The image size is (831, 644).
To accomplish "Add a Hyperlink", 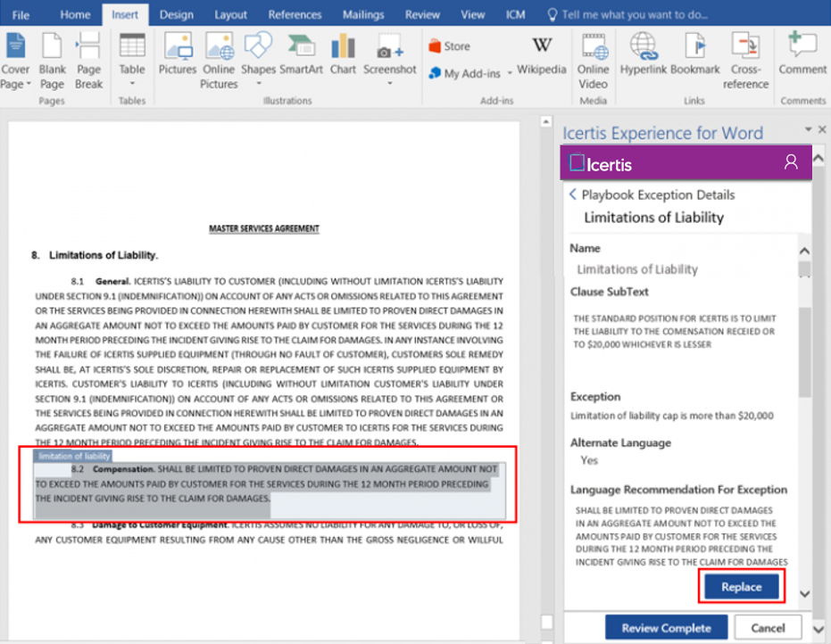I will coord(643,54).
